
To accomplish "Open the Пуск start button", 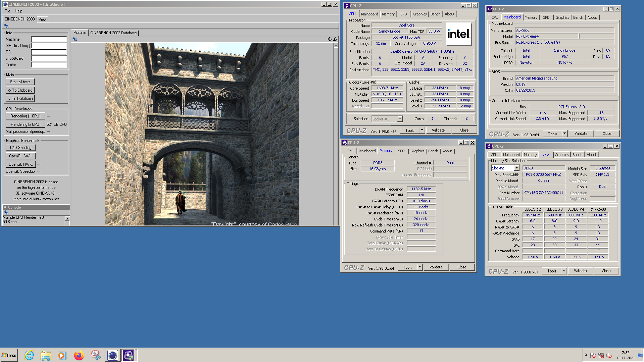I will point(9,355).
